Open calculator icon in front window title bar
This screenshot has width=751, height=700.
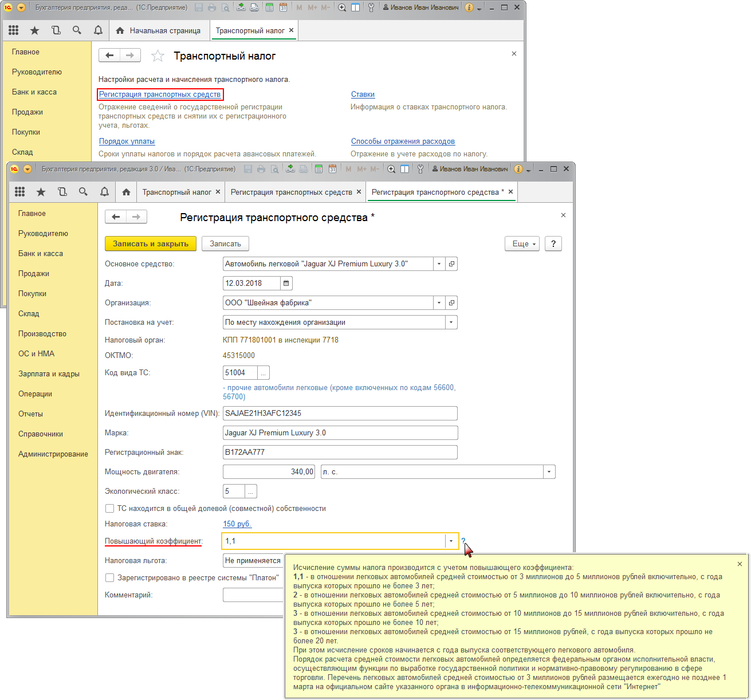coord(318,169)
